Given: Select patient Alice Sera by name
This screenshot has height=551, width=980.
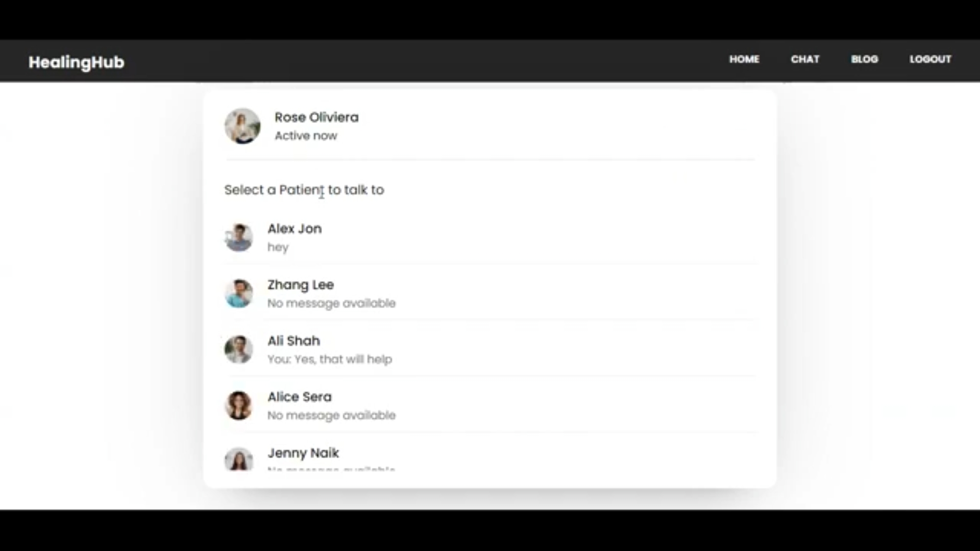Looking at the screenshot, I should tap(300, 397).
